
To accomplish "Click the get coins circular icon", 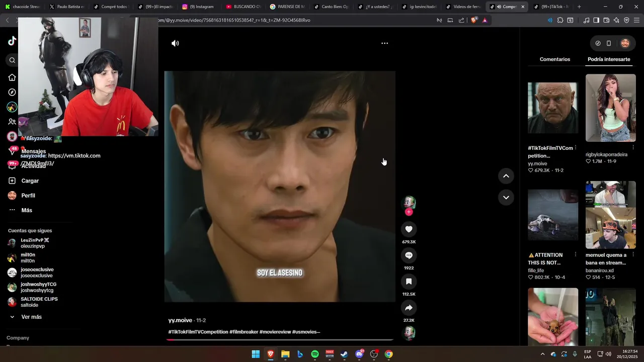I will click(598, 43).
